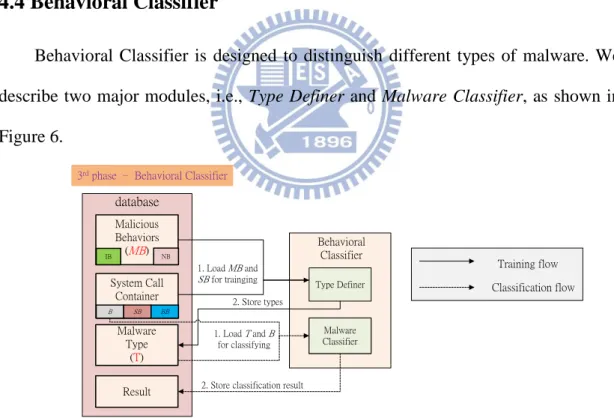Click the word 'malware' in first paragraph line
614x418 pixels.
pos(553,56)
